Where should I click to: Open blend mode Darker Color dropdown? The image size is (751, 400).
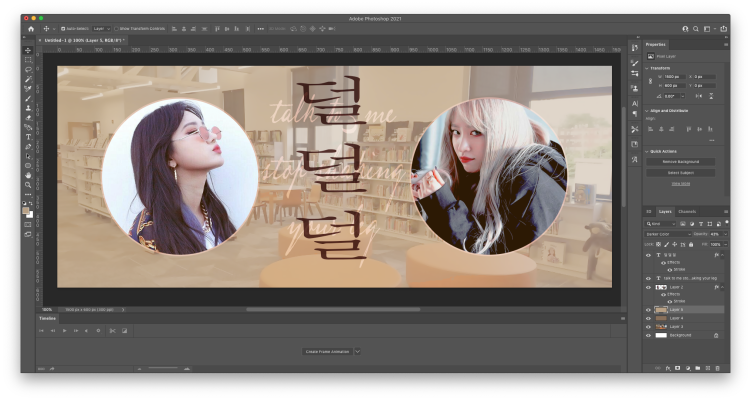[x=668, y=234]
